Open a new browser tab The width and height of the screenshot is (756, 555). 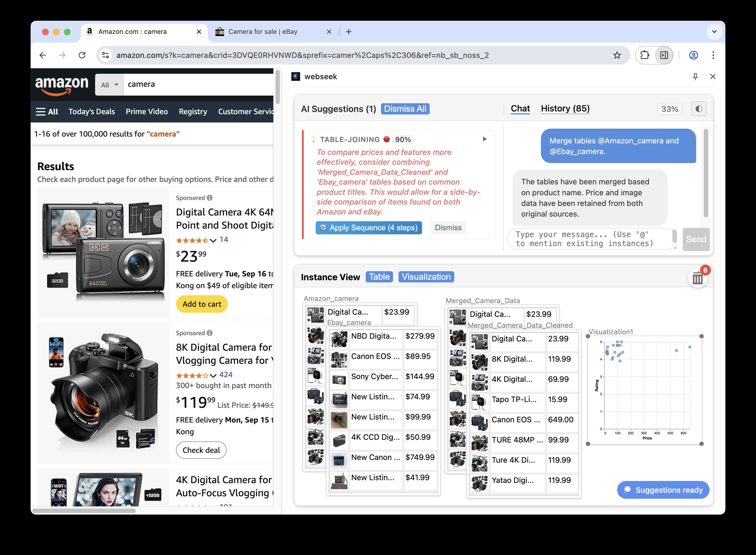point(348,32)
